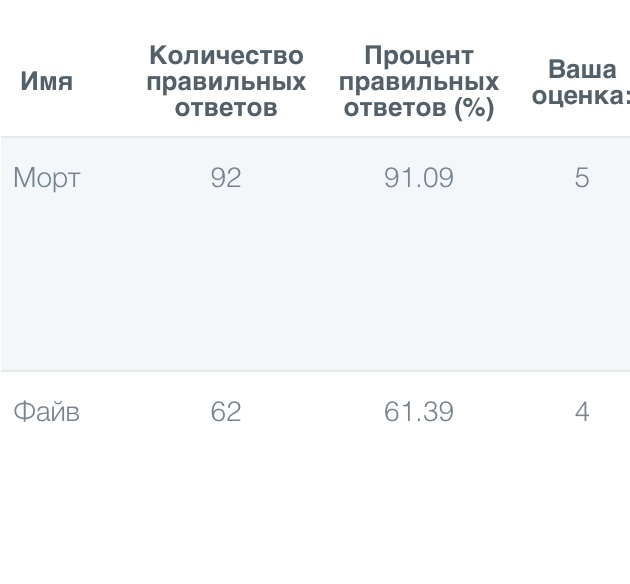Viewport: 630px width, 584px height.
Task: Click the "Имя" column header
Action: click(46, 82)
